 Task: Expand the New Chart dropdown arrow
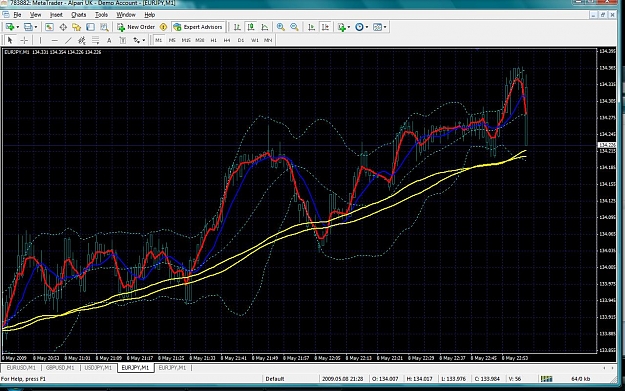(x=18, y=27)
